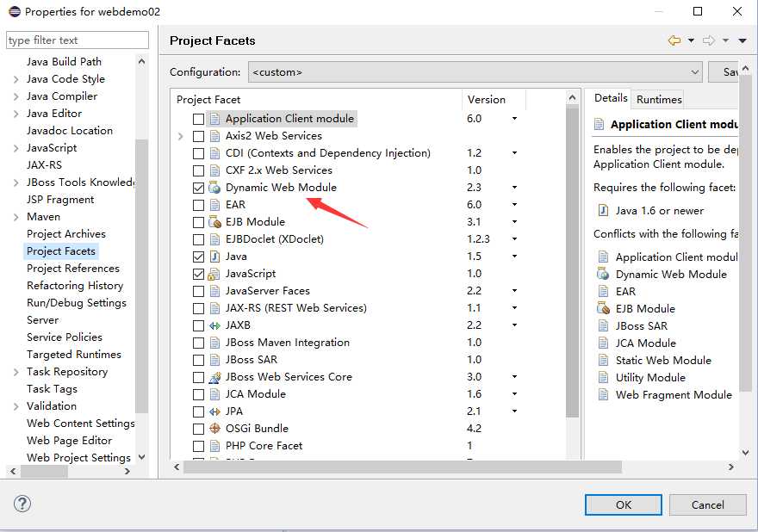758x532 pixels.
Task: Click the Cancel button
Action: click(x=707, y=505)
